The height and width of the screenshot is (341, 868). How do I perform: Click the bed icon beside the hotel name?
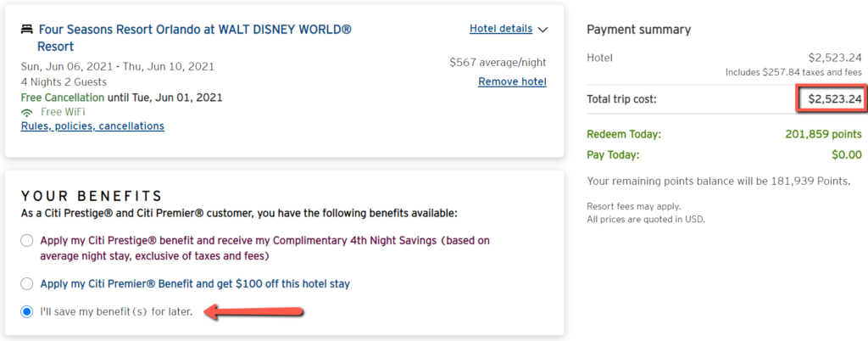coord(26,30)
